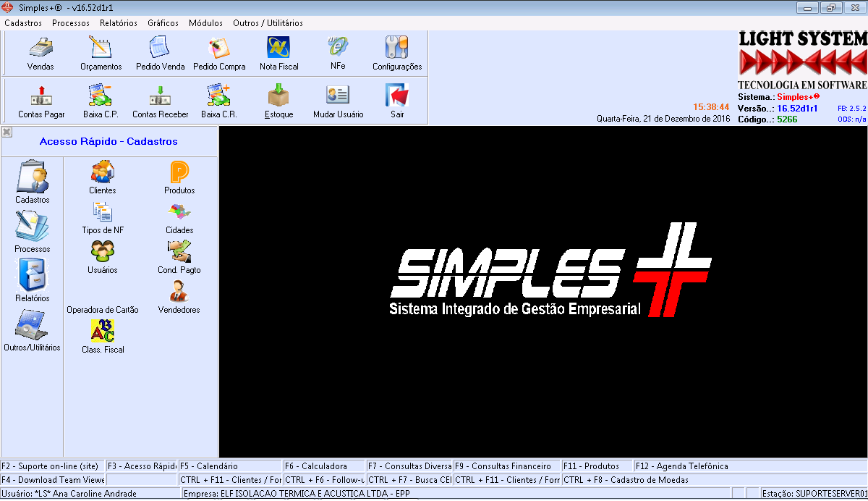Close the Acesso Rápido panel
This screenshot has height=501, width=868.
point(7,132)
